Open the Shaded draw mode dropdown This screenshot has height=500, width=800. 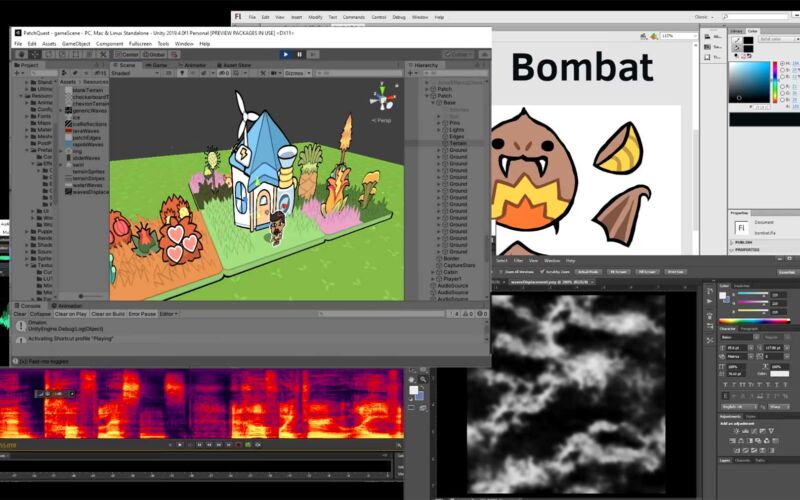coord(129,73)
